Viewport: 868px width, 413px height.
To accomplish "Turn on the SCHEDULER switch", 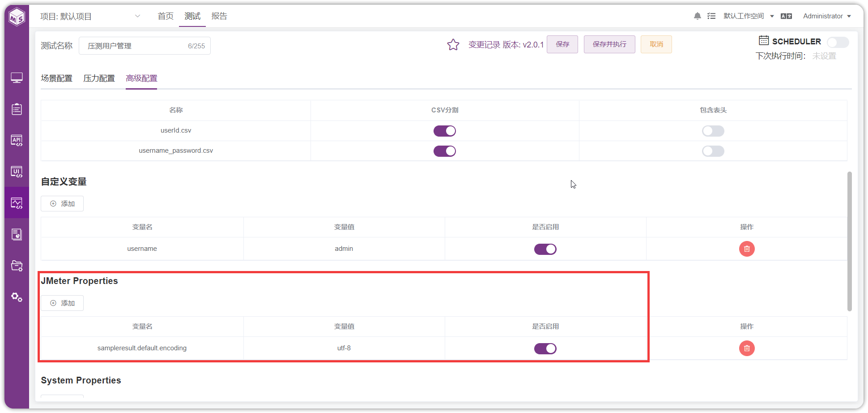I will 838,42.
